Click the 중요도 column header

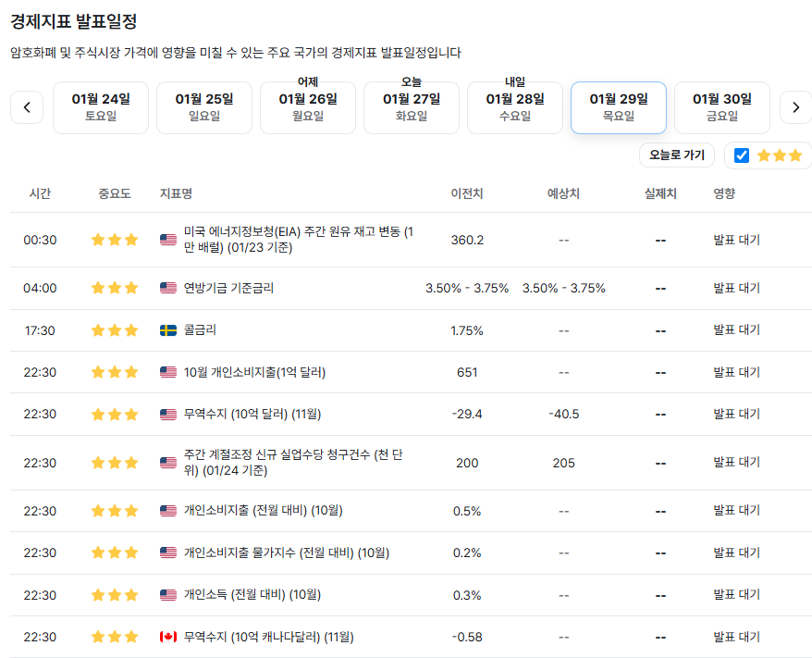(x=115, y=193)
